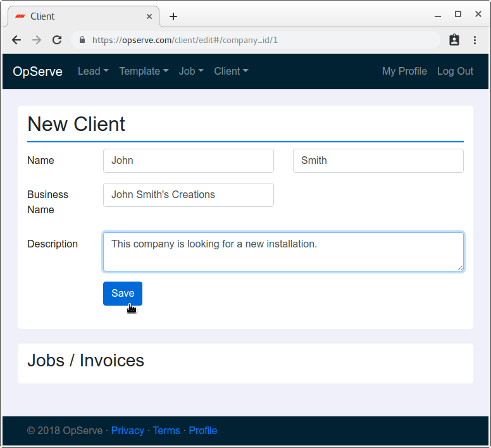Expand the Template dropdown menu

tap(144, 71)
